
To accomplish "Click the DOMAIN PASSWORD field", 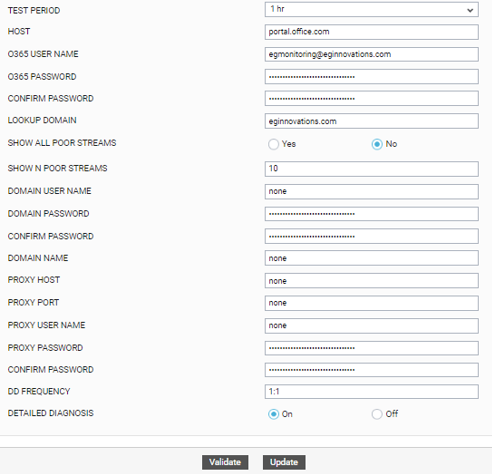I will pyautogui.click(x=372, y=214).
